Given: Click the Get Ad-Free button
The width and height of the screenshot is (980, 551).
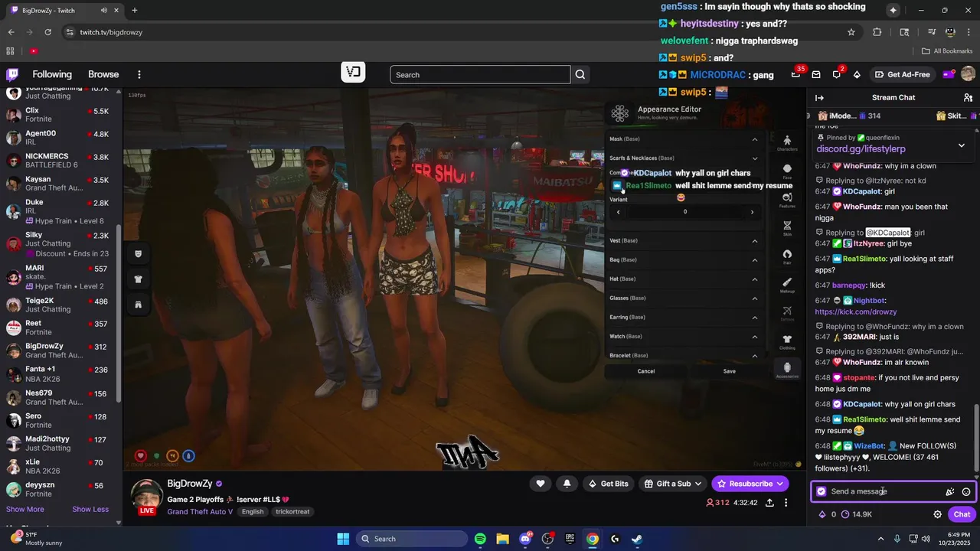Looking at the screenshot, I should click(902, 74).
